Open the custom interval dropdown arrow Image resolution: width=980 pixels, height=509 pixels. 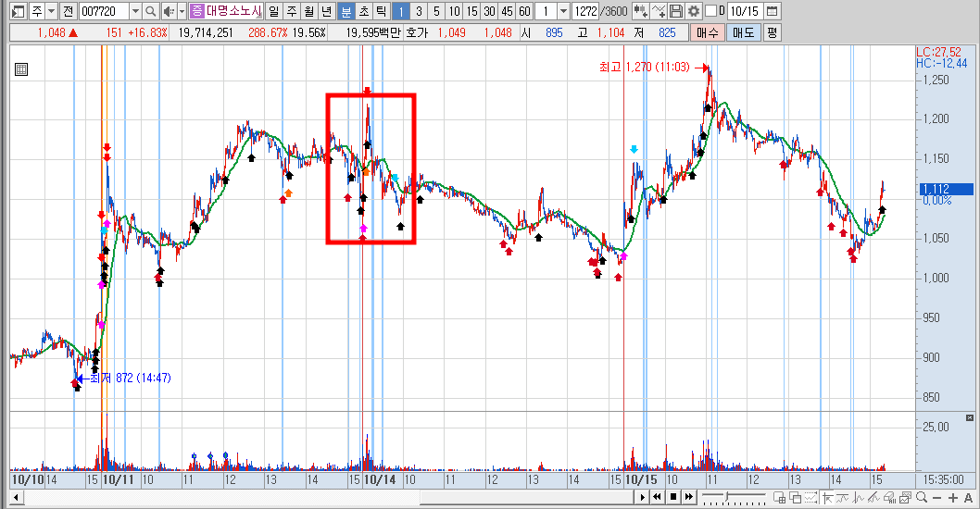tap(563, 11)
